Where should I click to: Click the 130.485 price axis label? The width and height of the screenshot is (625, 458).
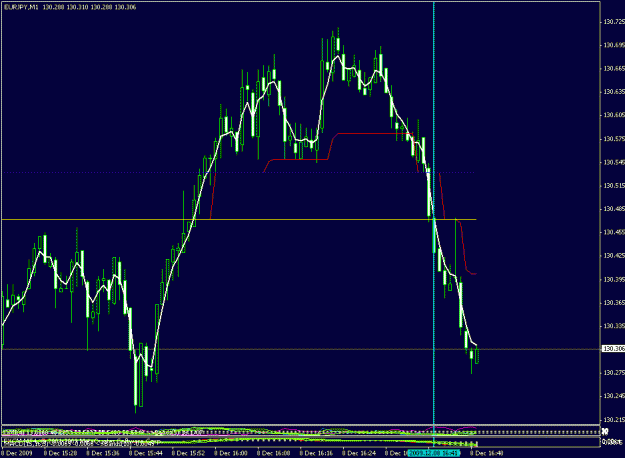click(x=613, y=209)
